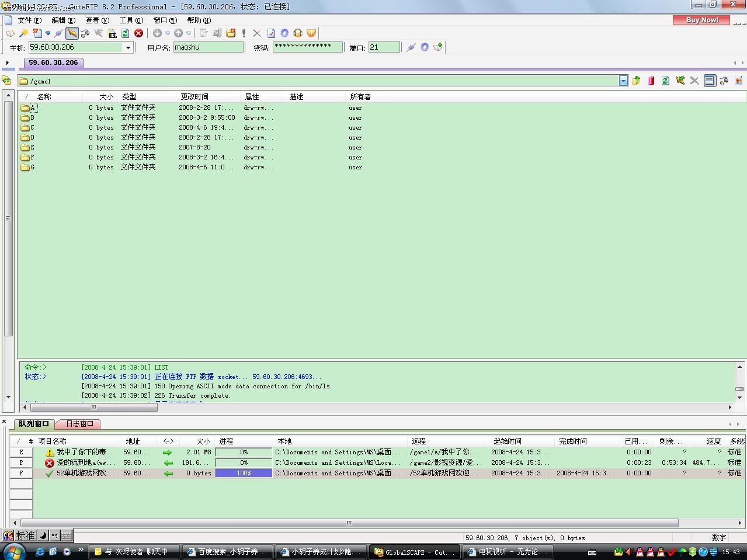Toggle the IME half-moon width mode button

point(43,535)
